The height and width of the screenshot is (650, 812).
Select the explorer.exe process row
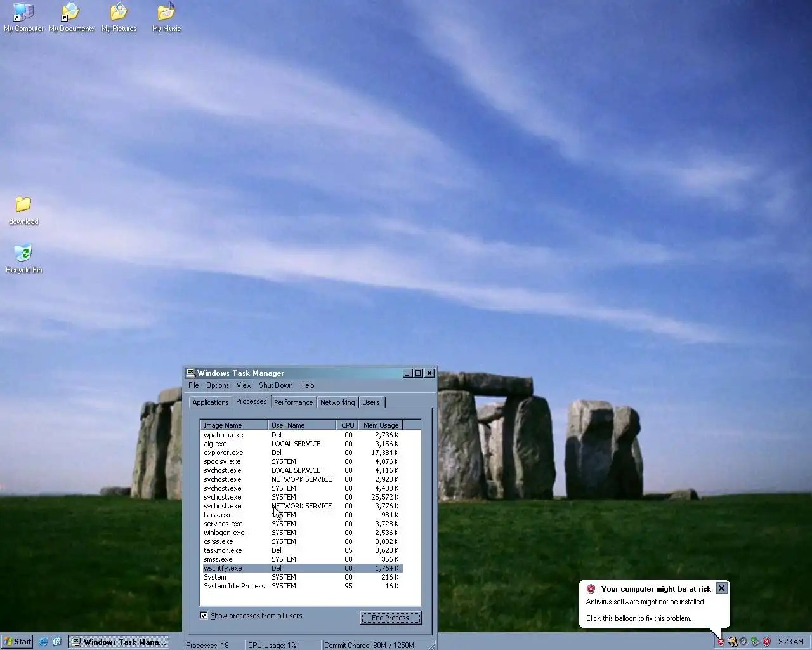click(303, 453)
